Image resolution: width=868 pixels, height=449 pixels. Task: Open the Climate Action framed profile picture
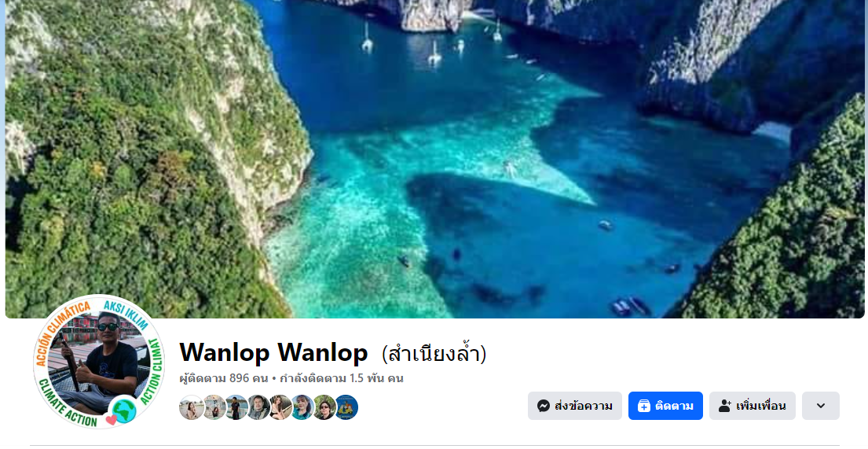98,362
